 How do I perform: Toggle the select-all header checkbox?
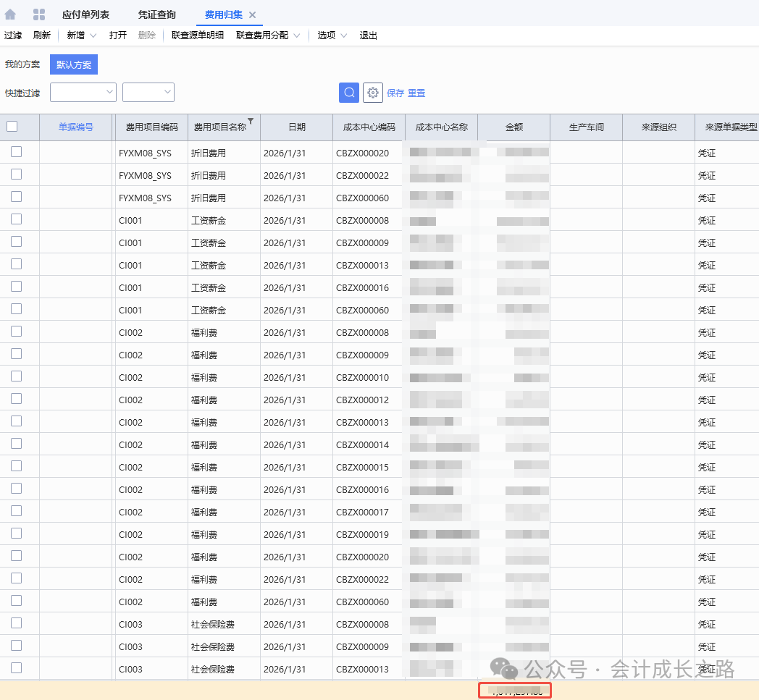coord(12,127)
